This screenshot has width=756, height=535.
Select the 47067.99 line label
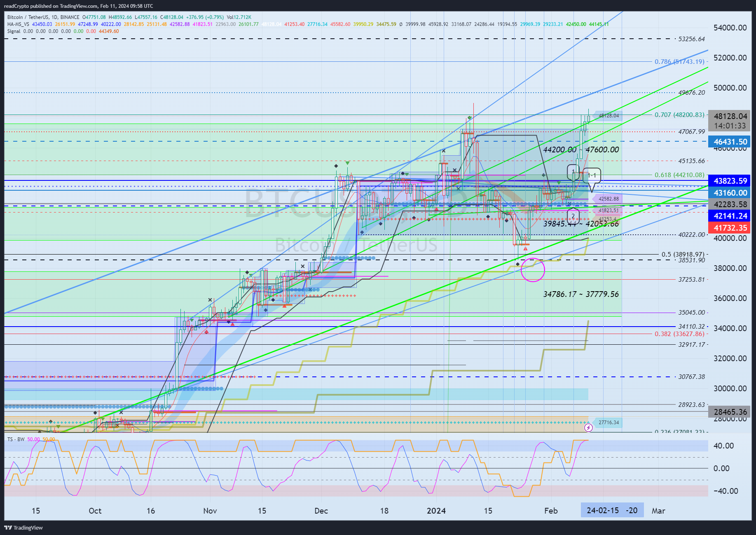[x=691, y=132]
